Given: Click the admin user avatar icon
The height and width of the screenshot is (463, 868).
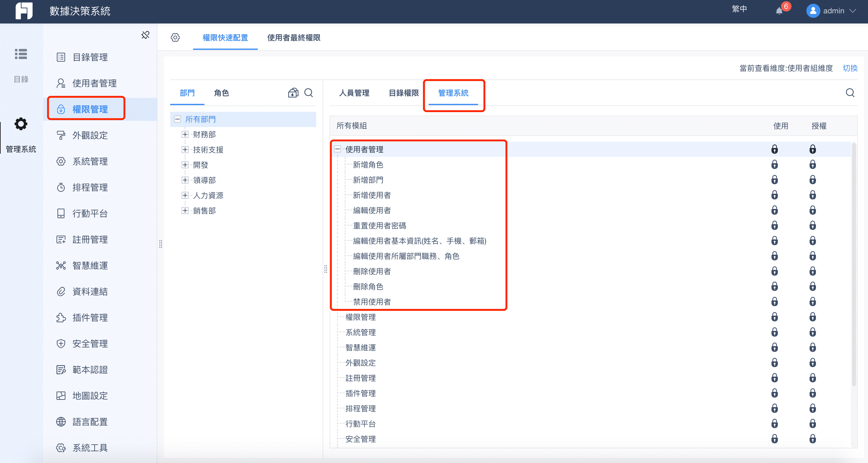Looking at the screenshot, I should tap(813, 11).
